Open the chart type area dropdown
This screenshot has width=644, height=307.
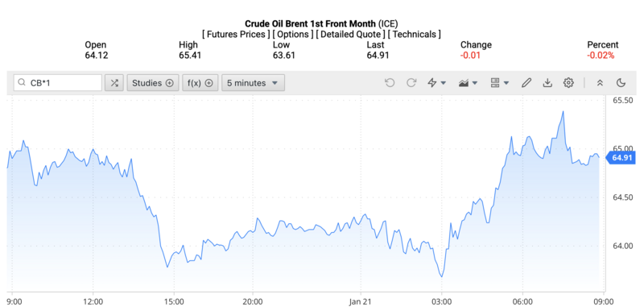point(468,83)
